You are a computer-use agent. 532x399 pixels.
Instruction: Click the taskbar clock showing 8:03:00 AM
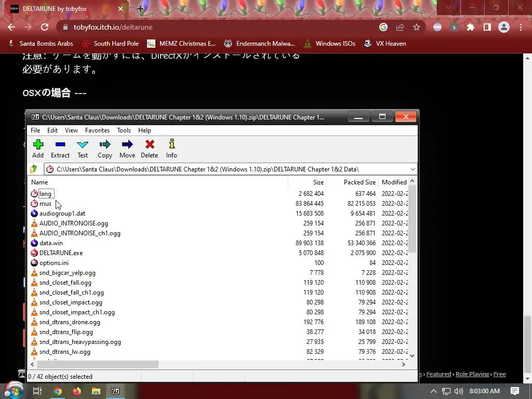click(x=485, y=391)
